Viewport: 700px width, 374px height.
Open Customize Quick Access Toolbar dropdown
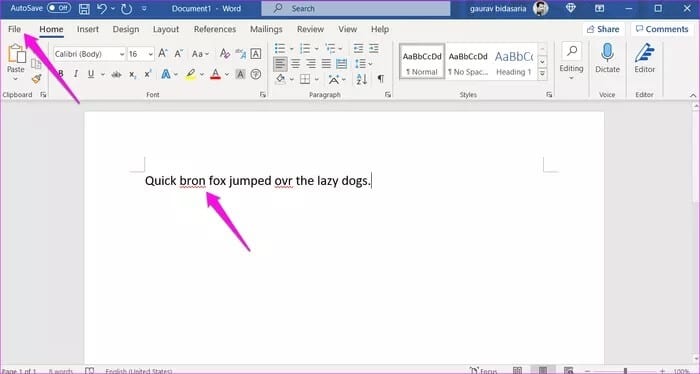coord(144,8)
